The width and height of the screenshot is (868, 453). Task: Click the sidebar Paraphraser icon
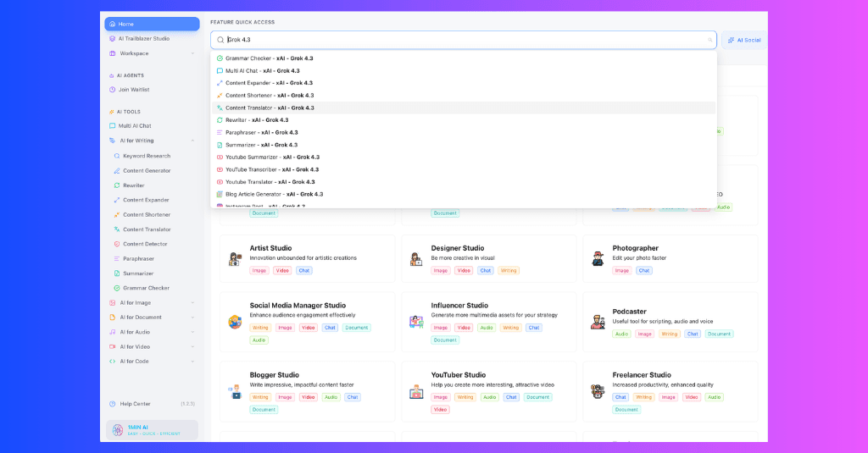(x=117, y=259)
